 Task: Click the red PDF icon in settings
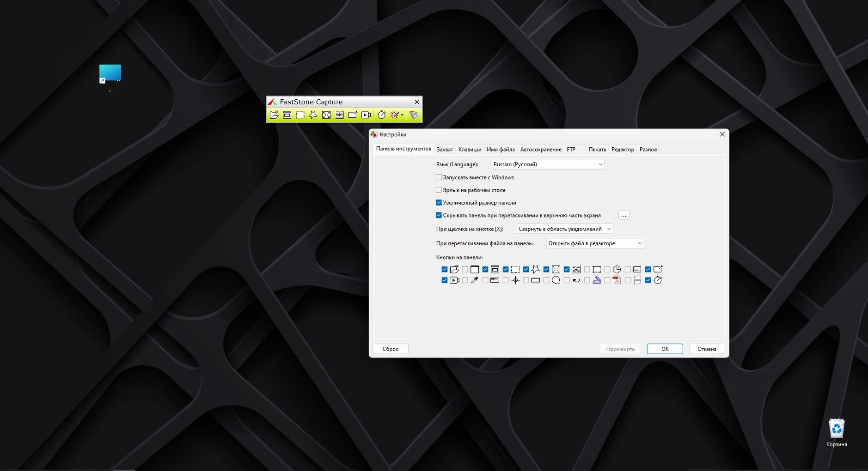point(617,280)
